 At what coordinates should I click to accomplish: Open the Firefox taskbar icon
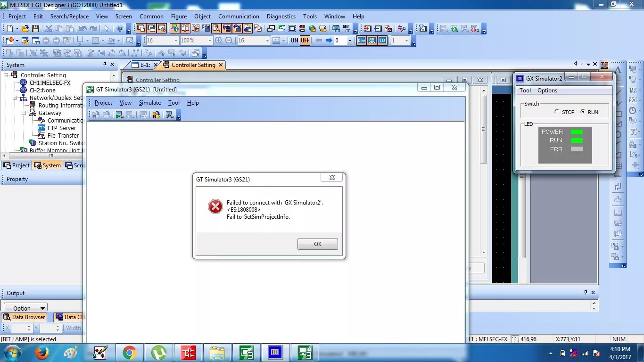point(42,353)
